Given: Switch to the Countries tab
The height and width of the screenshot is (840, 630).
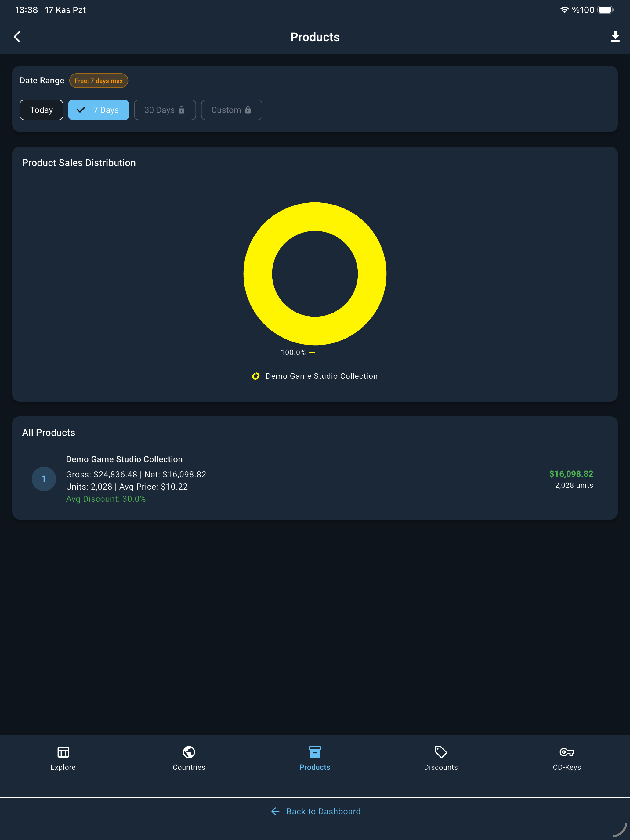Looking at the screenshot, I should click(189, 759).
